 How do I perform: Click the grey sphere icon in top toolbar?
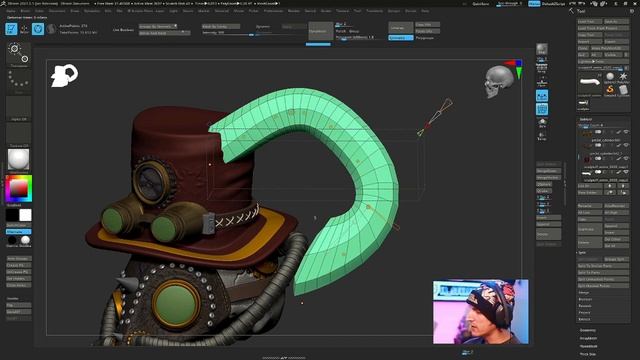pyautogui.click(x=51, y=29)
